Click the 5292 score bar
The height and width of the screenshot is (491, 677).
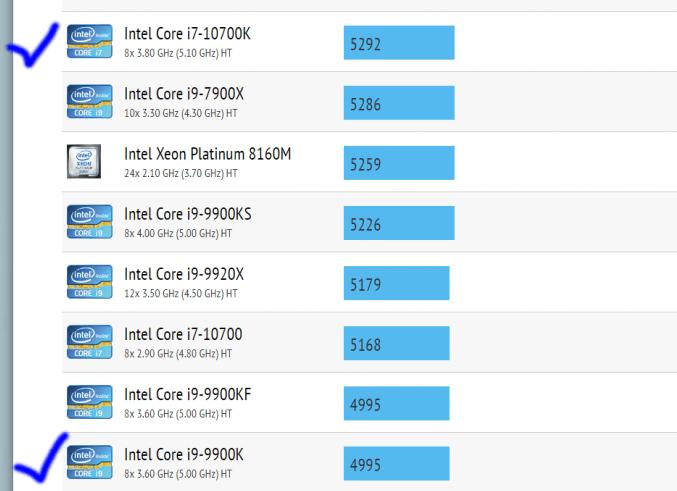(x=399, y=43)
